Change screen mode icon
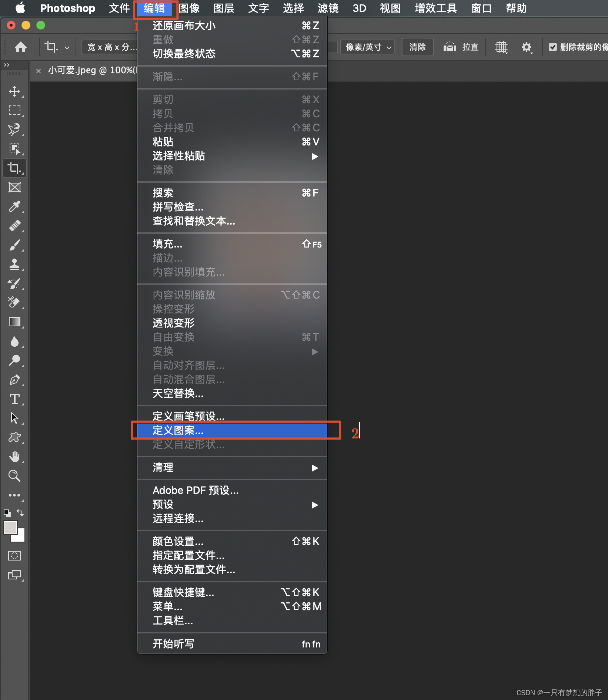 pos(14,575)
